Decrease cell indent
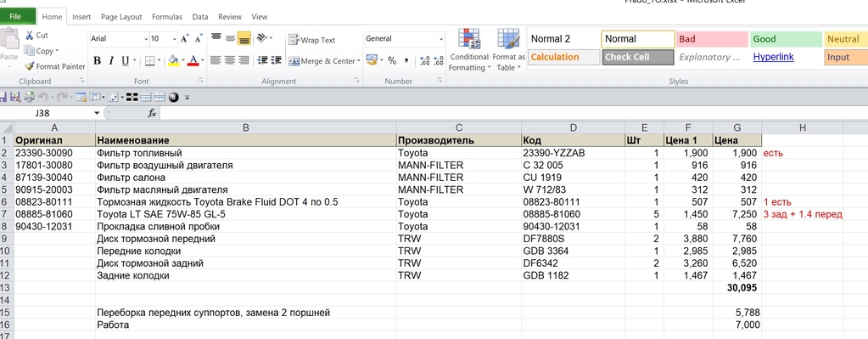This screenshot has width=868, height=339. point(263,60)
